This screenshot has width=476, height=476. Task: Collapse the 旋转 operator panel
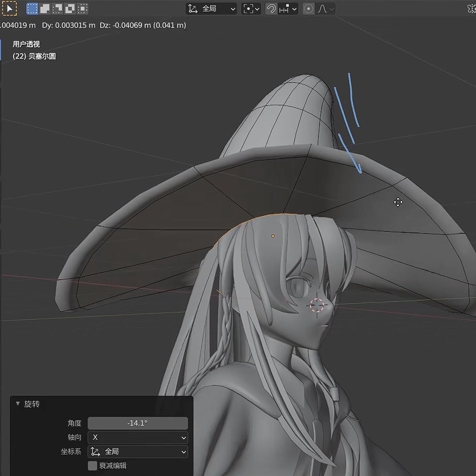pos(18,404)
